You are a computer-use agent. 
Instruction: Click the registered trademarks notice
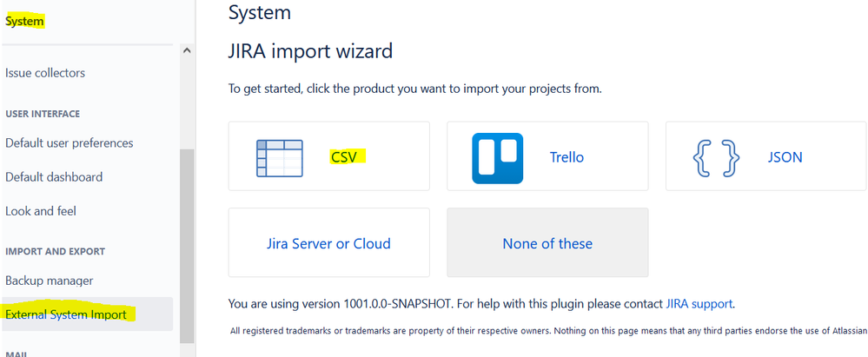(x=548, y=331)
